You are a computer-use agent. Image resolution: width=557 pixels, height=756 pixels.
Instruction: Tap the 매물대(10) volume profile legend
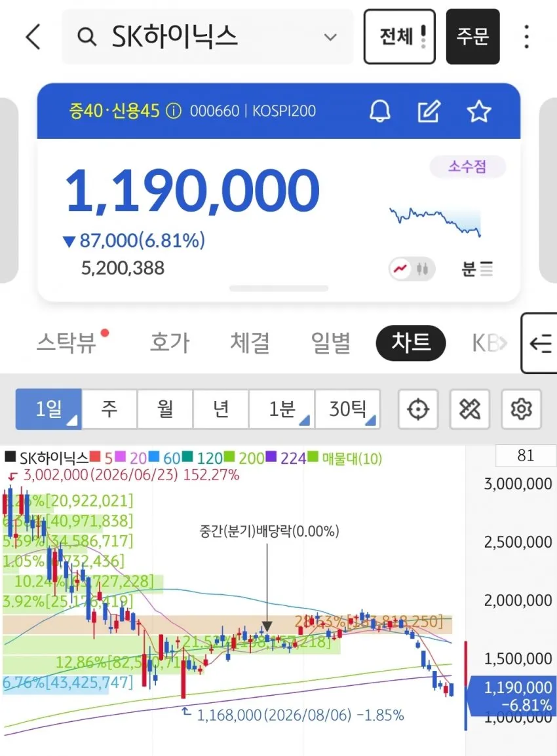click(x=351, y=457)
